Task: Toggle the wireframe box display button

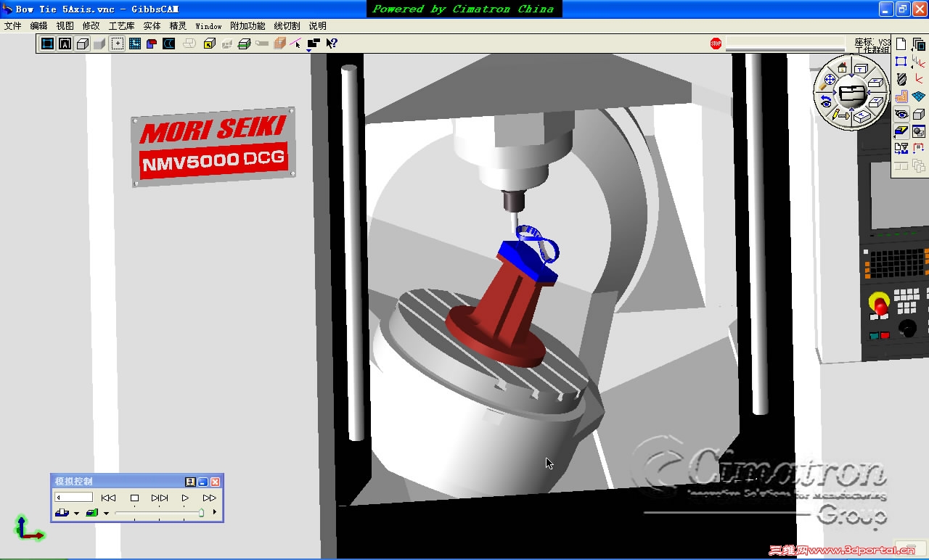Action: [x=82, y=44]
